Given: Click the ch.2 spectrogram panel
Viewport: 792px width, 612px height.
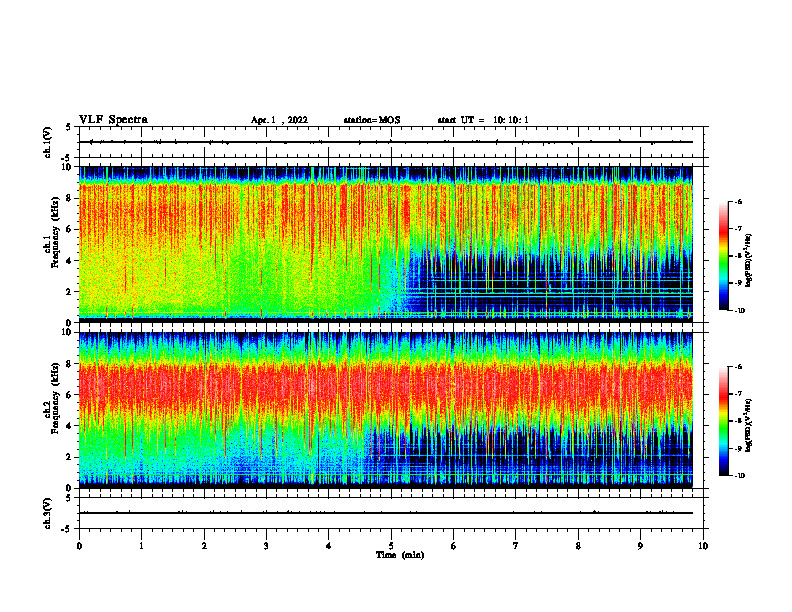Looking at the screenshot, I should [385, 410].
